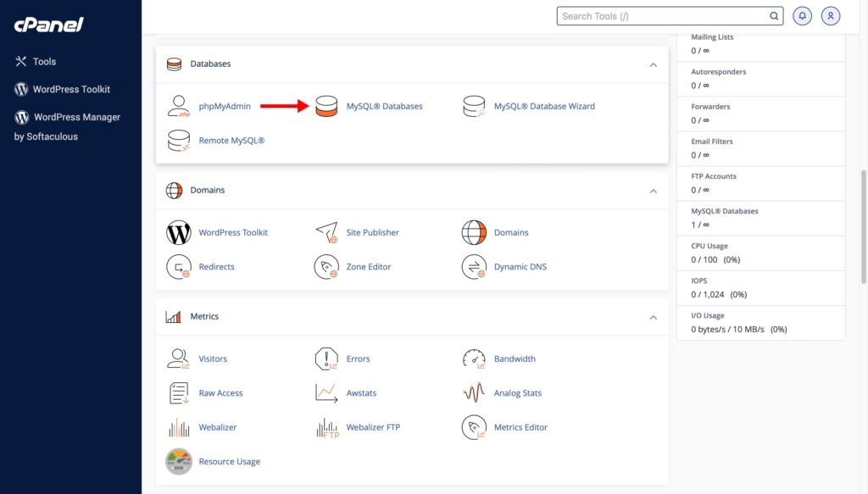The image size is (868, 494).
Task: Open the Resource Usage link
Action: click(x=229, y=461)
